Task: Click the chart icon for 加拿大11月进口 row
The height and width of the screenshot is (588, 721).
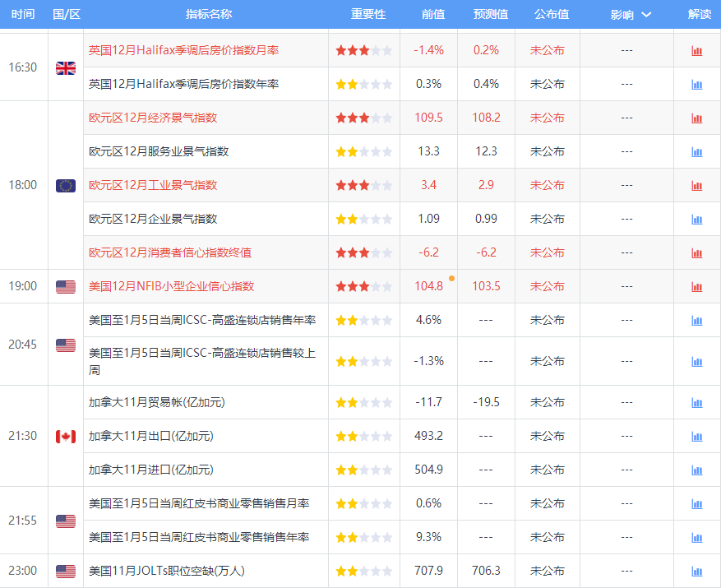Action: (x=696, y=470)
